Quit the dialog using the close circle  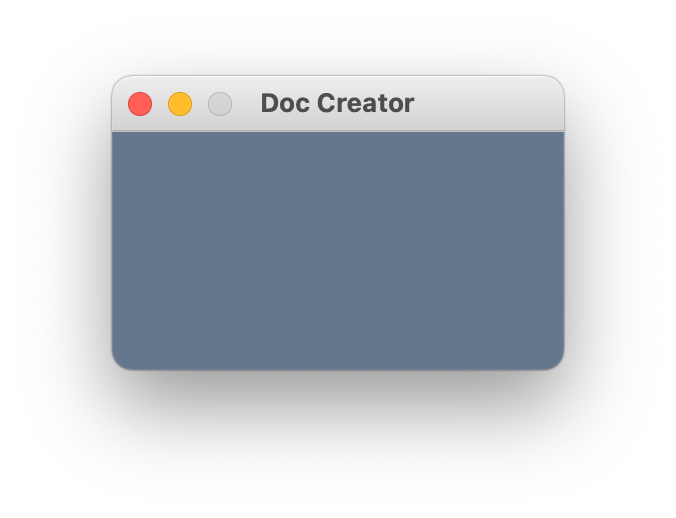[140, 104]
